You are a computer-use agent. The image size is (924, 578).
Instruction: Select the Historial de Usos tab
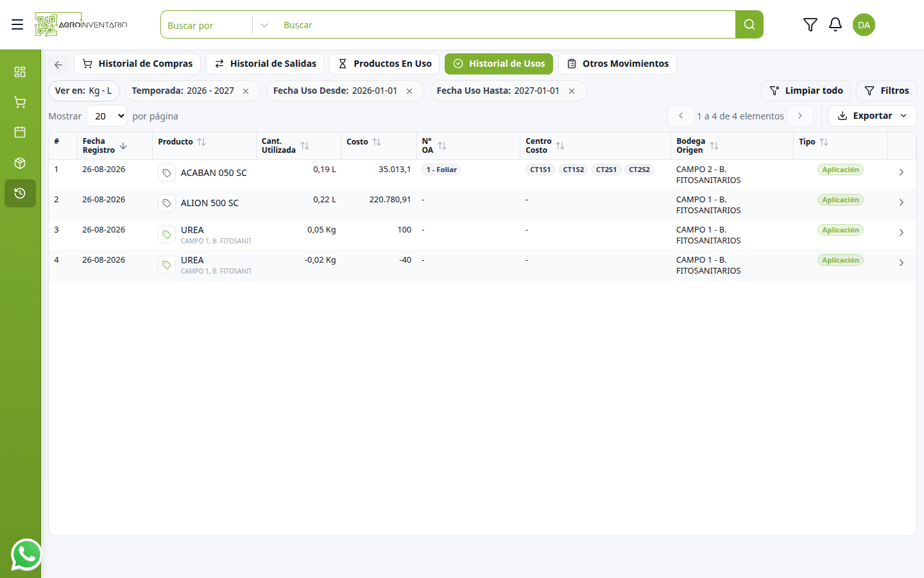point(499,64)
